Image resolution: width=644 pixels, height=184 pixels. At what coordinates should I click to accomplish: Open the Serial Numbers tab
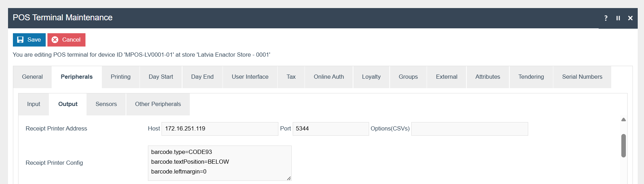[582, 77]
